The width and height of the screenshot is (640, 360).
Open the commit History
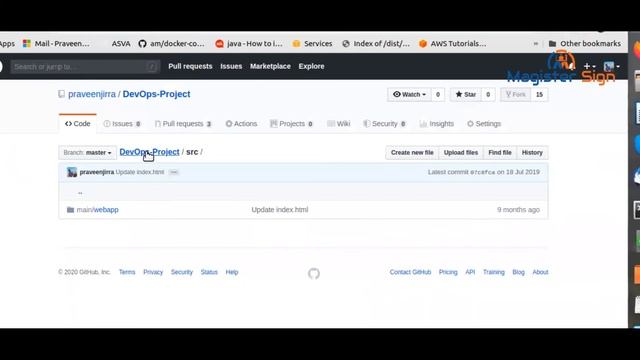point(532,153)
